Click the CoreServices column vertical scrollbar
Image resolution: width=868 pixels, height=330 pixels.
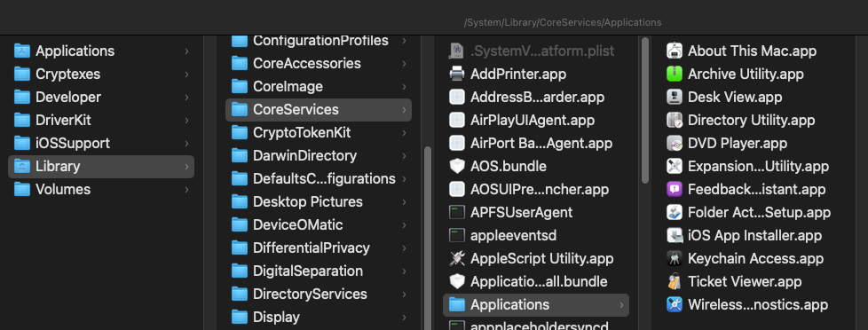pyautogui.click(x=645, y=111)
